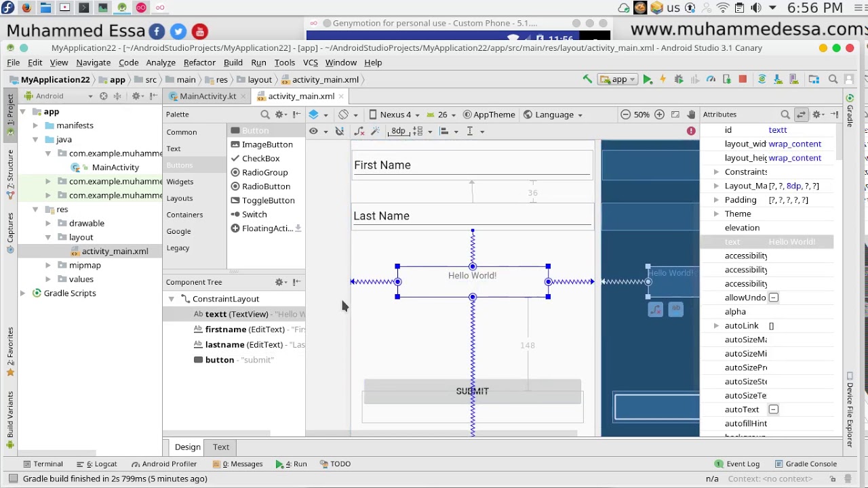
Task: Stop the running app with red square
Action: click(x=743, y=79)
